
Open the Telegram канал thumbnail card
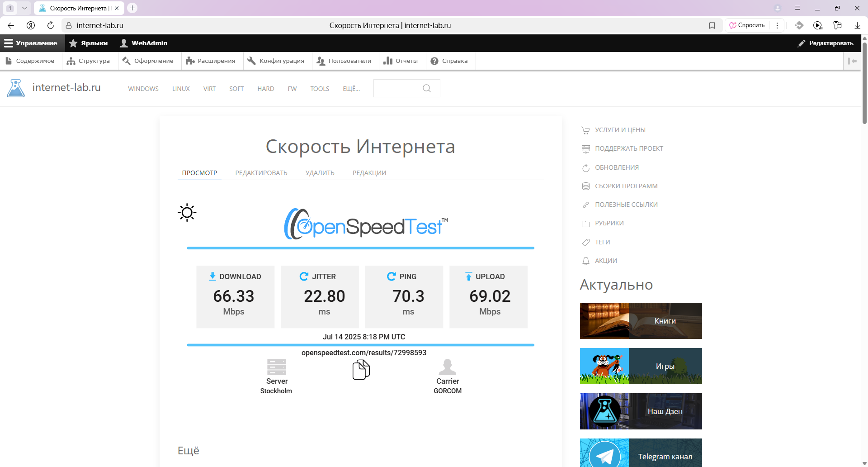coord(641,453)
